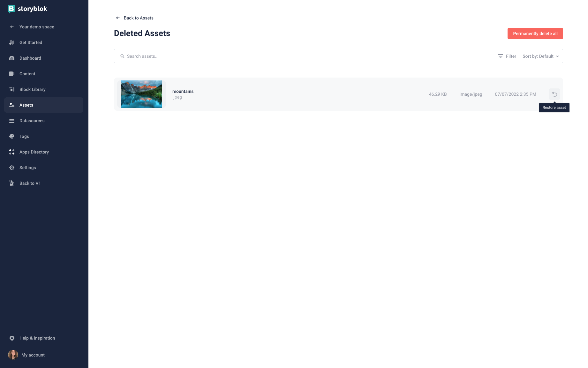Open the mountains image thumbnail
Image resolution: width=588 pixels, height=368 pixels.
(x=141, y=94)
